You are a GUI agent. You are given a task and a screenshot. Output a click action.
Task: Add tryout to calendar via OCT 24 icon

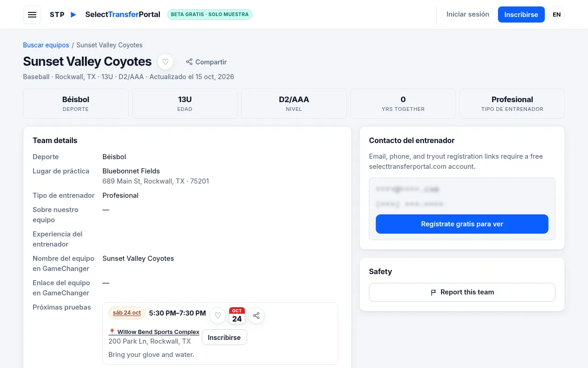pyautogui.click(x=237, y=316)
